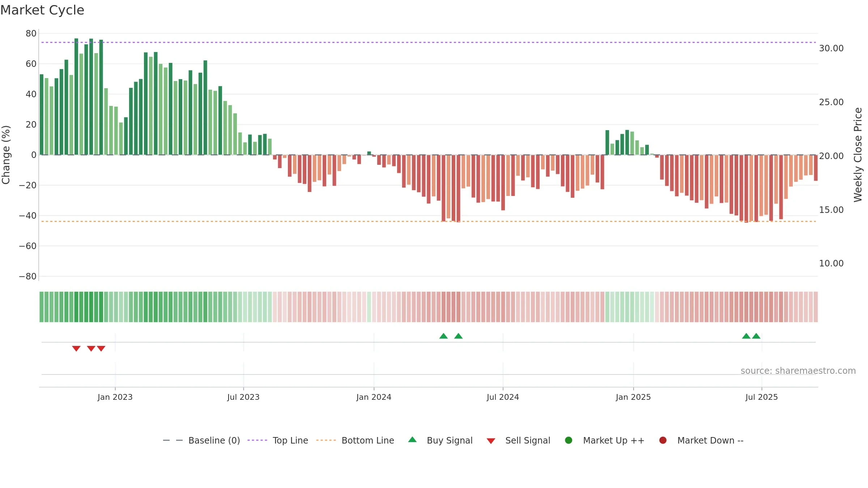Click the gray dashed Baseline legend swatch
The image size is (868, 488).
coord(173,440)
